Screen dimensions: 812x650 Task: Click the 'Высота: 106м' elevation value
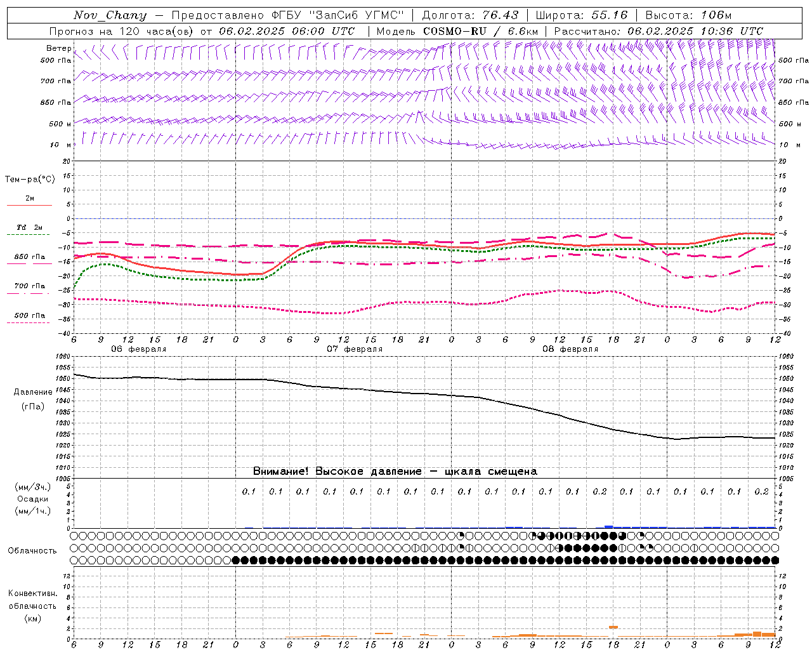tap(688, 15)
